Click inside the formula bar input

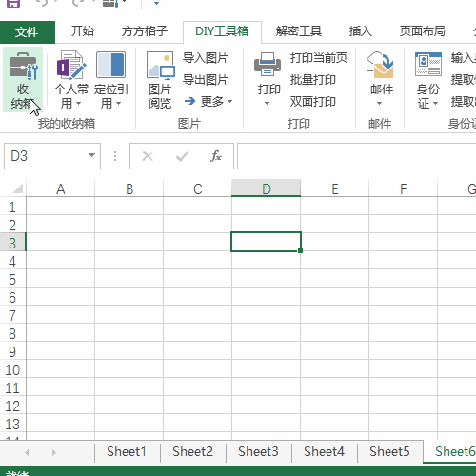pos(357,156)
